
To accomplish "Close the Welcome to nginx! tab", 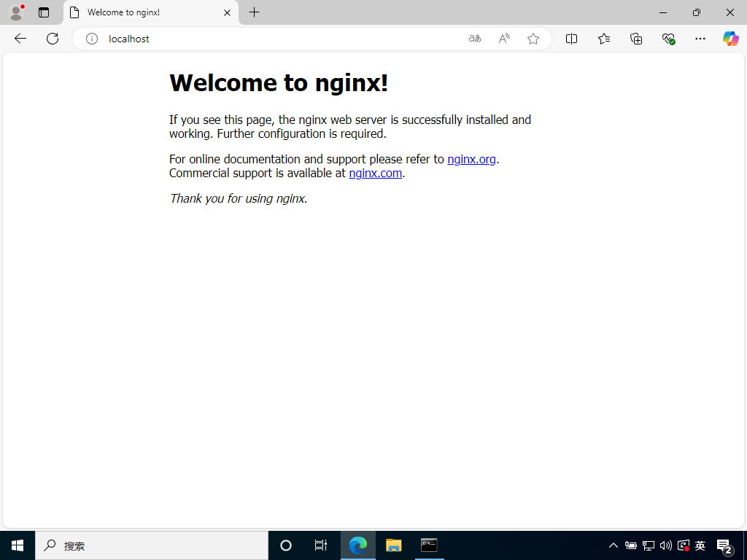I will click(228, 13).
